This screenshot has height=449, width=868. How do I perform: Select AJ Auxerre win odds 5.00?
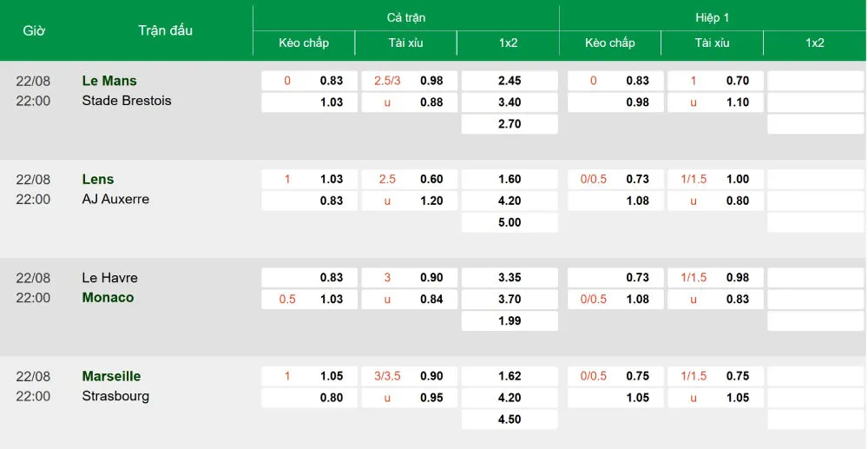(510, 222)
